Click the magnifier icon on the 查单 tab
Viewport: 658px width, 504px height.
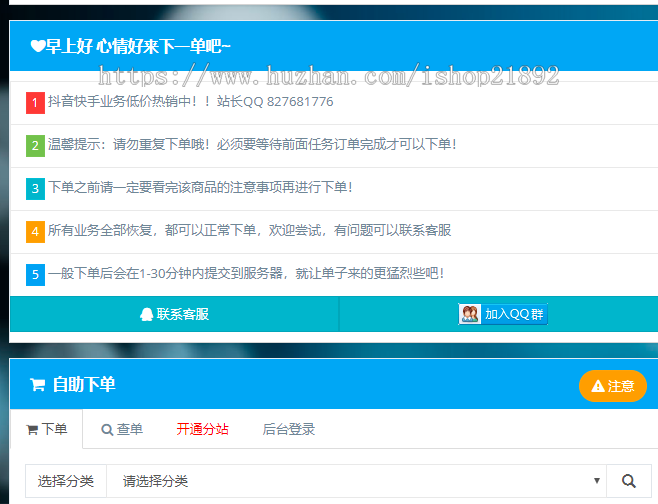[107, 430]
